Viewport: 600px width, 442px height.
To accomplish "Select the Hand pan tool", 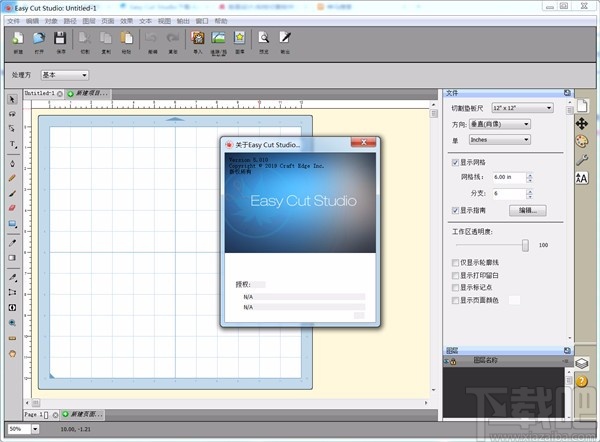I will click(x=12, y=354).
